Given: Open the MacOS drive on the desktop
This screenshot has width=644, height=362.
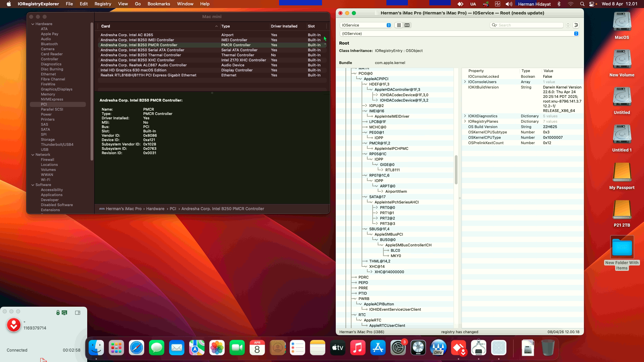Looking at the screenshot, I should coord(622,22).
